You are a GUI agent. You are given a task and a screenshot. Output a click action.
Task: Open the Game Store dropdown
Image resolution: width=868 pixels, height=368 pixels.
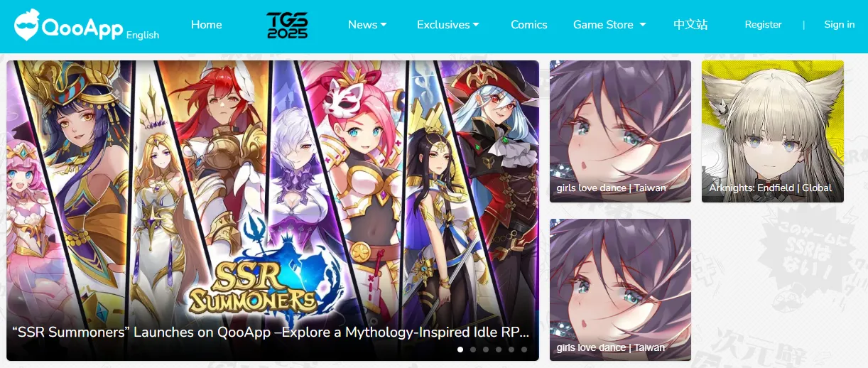click(609, 25)
